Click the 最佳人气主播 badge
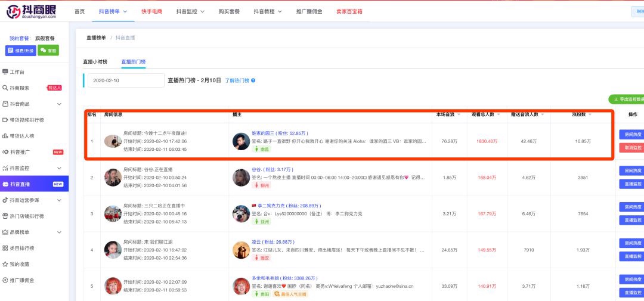644x301 pixels. click(x=291, y=294)
